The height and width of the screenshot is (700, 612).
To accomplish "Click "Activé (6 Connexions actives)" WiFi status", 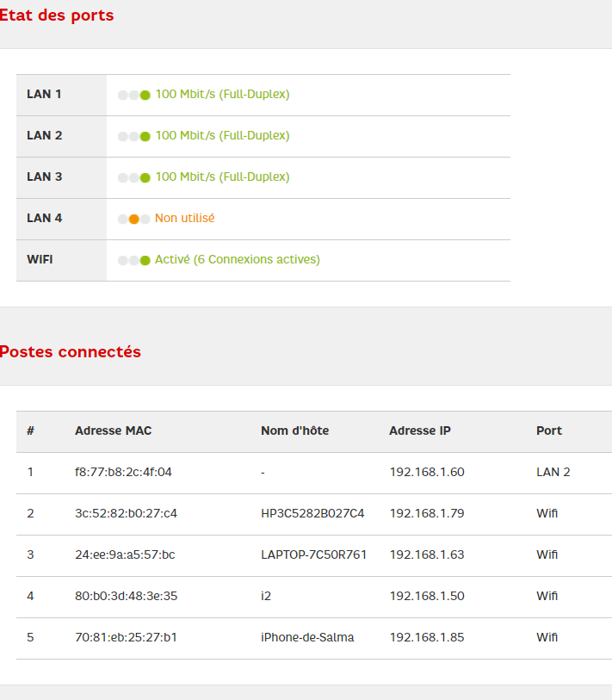I will point(237,260).
